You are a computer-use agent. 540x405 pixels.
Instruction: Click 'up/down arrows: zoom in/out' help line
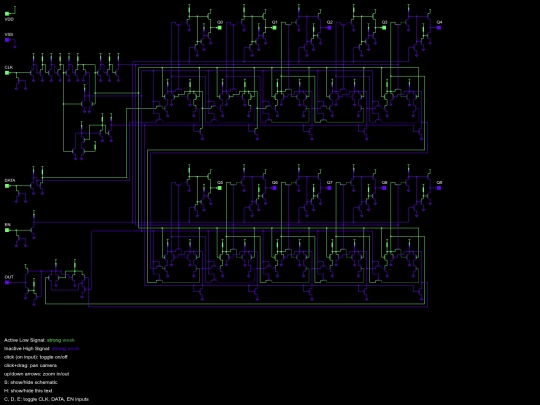point(37,374)
